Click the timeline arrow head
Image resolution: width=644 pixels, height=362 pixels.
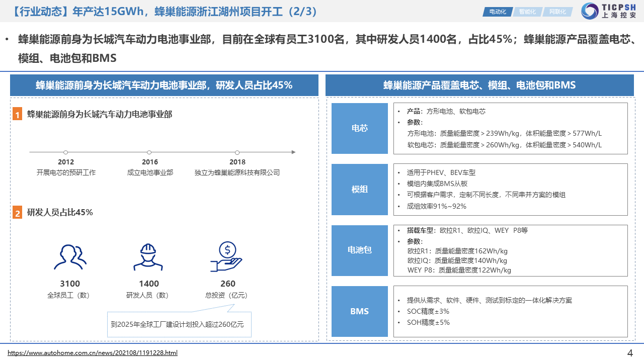click(x=293, y=152)
